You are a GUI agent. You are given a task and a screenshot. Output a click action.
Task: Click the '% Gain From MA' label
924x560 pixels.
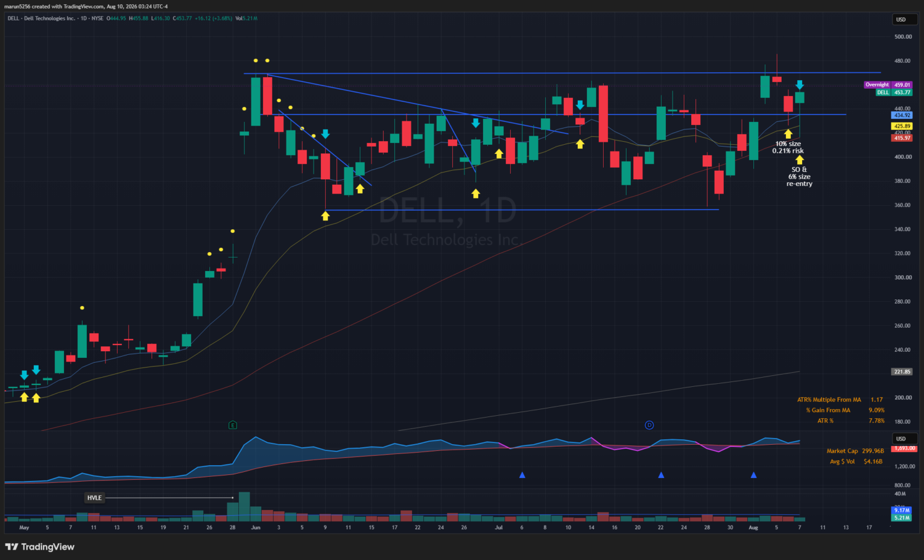(x=828, y=410)
